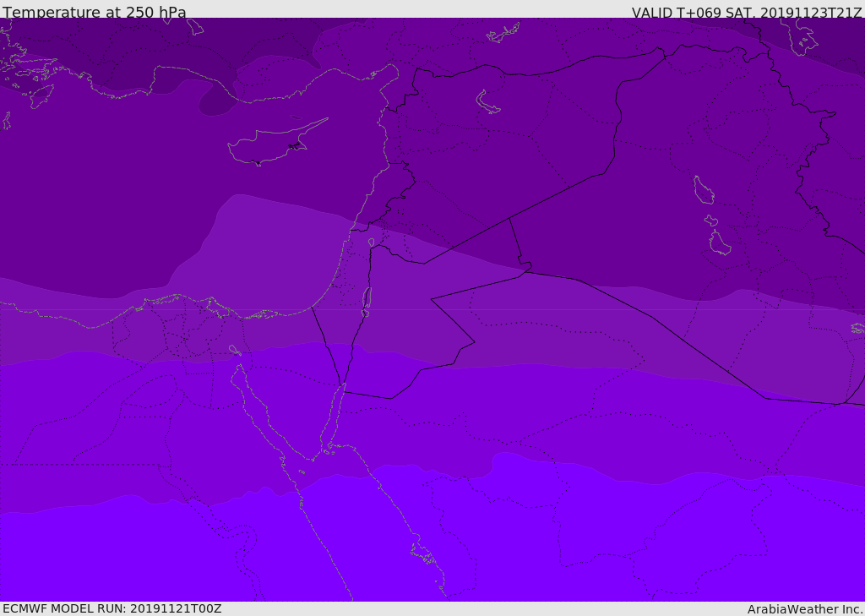
Task: Select the Nile Delta coastline
Action: click(x=186, y=300)
